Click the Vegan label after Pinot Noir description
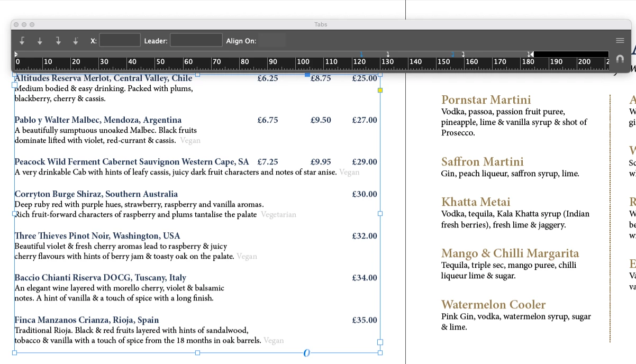This screenshot has height=364, width=636. coord(247,256)
